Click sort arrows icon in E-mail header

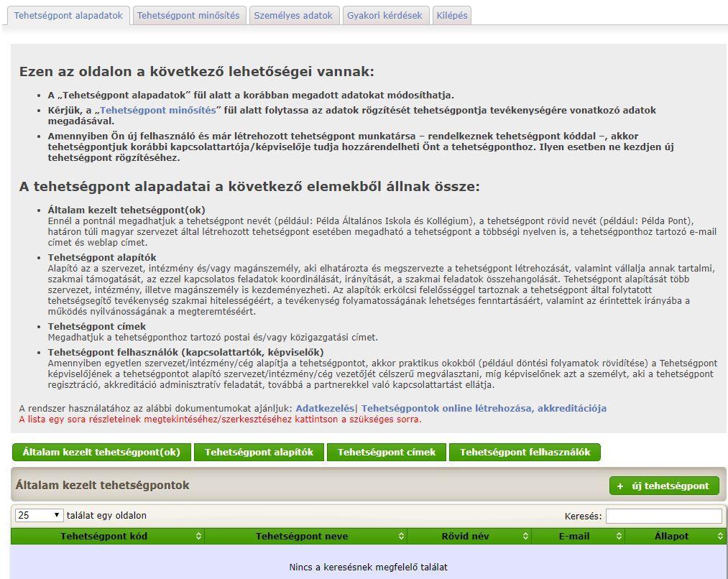pos(619,537)
